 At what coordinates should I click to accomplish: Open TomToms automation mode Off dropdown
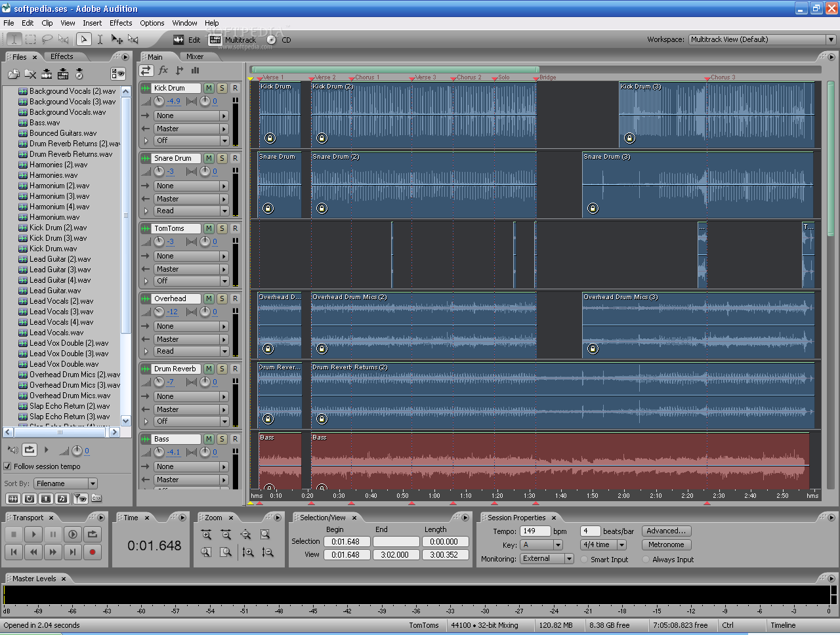(191, 281)
